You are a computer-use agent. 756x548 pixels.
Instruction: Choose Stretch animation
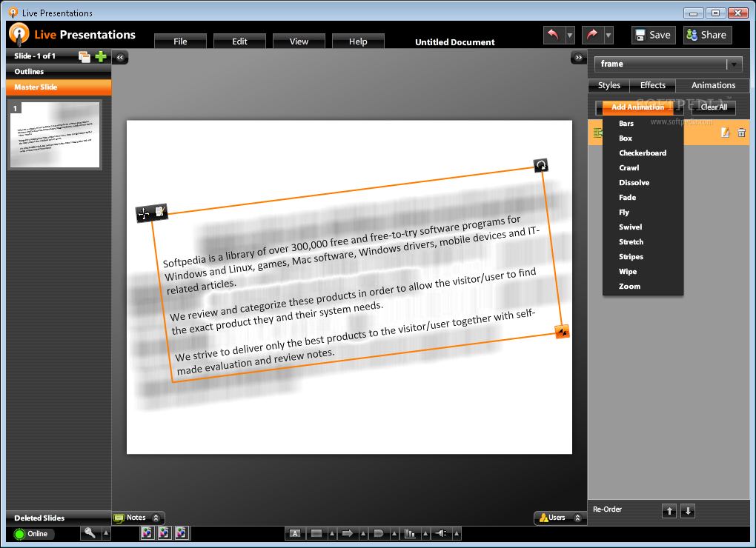(x=643, y=242)
